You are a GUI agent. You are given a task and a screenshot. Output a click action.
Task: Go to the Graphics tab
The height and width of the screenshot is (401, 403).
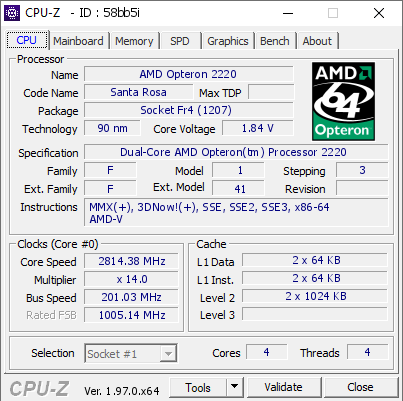(x=228, y=41)
